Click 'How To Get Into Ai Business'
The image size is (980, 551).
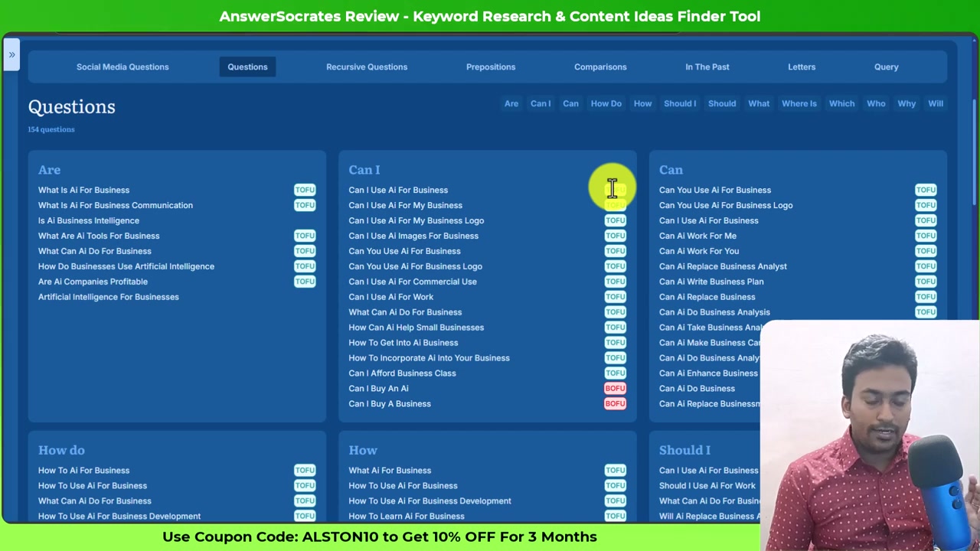pos(403,343)
